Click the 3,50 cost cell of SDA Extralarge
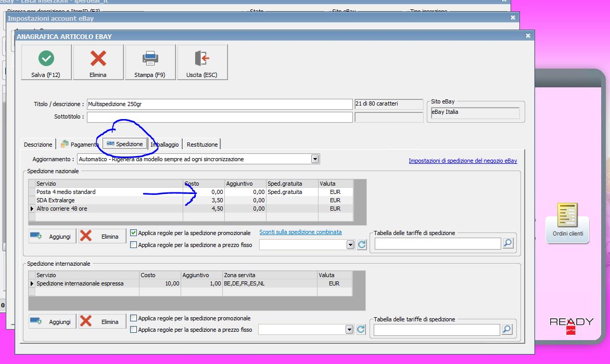 (204, 200)
